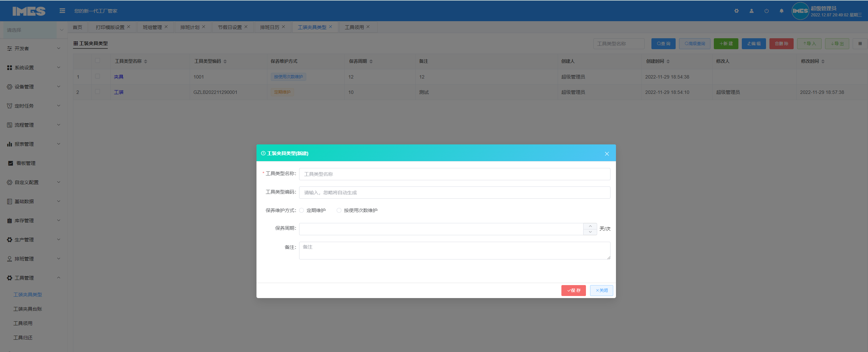Tick the select-all checkbox in table header
Image resolution: width=868 pixels, height=352 pixels.
coord(98,60)
